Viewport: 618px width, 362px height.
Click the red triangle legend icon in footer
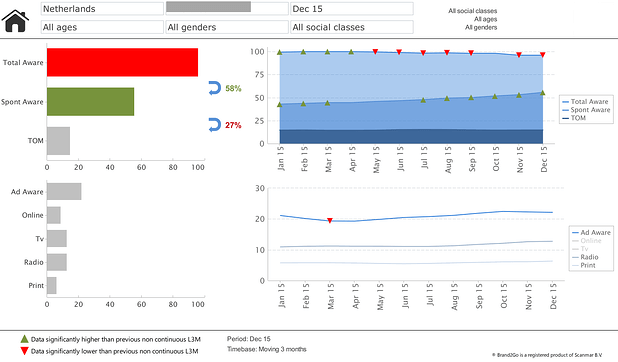coord(24,351)
